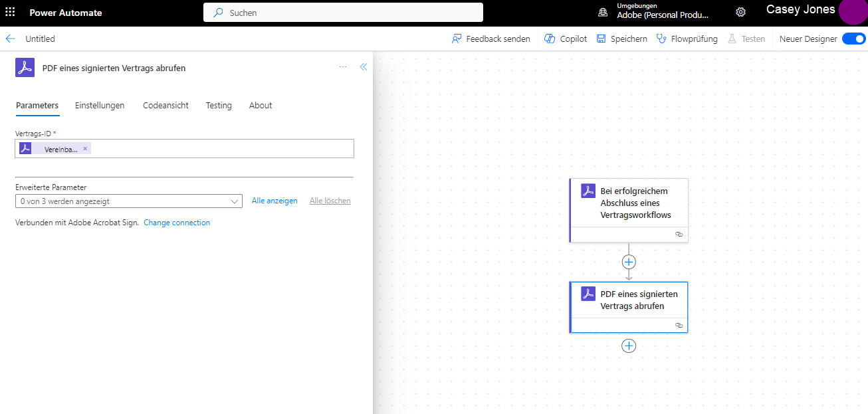Open the Casey Jones profile avatar
The width and height of the screenshot is (868, 414).
(853, 13)
